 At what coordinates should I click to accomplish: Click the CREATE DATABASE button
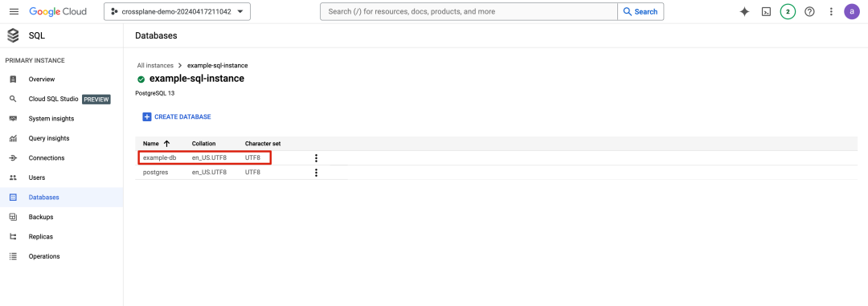pyautogui.click(x=177, y=116)
